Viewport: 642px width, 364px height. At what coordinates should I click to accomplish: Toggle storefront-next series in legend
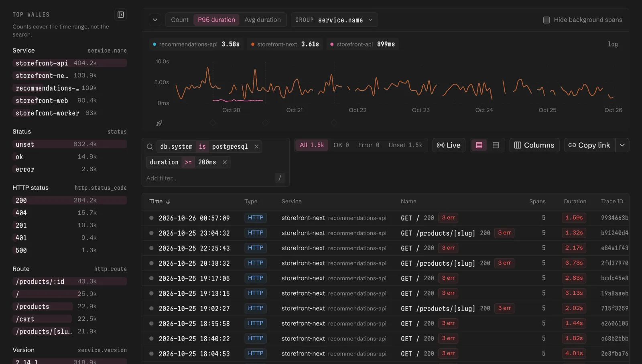tap(285, 44)
